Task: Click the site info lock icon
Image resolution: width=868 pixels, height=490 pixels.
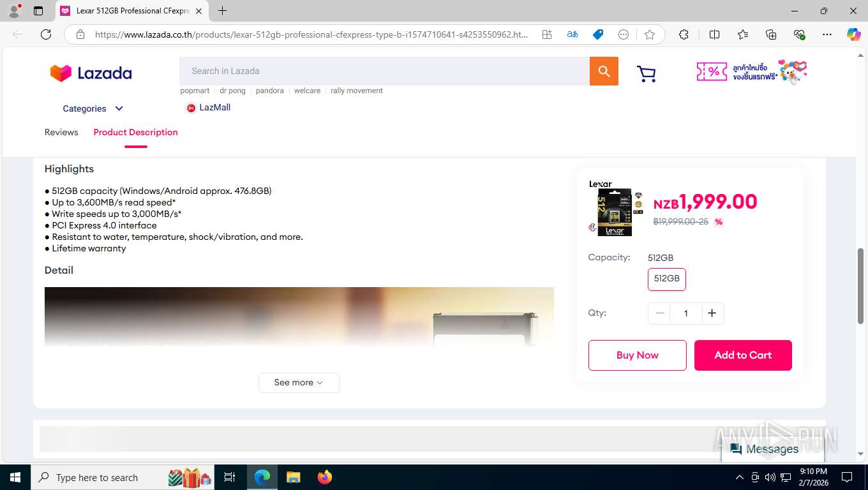Action: [80, 34]
